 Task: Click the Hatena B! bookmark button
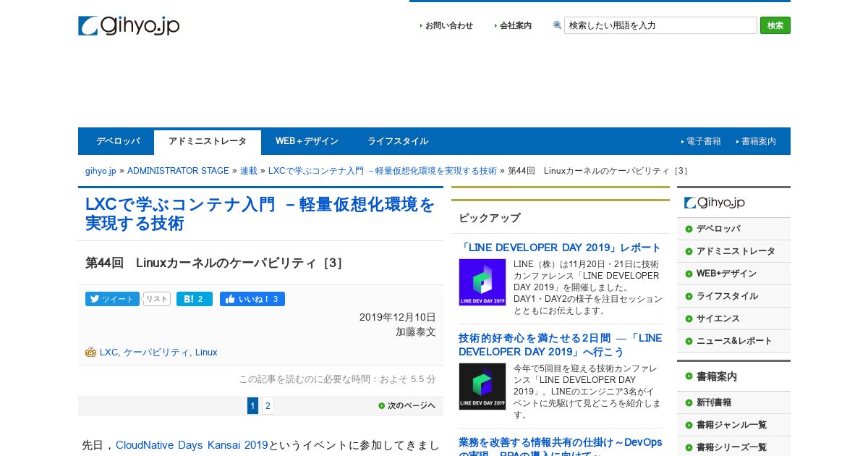coord(195,299)
